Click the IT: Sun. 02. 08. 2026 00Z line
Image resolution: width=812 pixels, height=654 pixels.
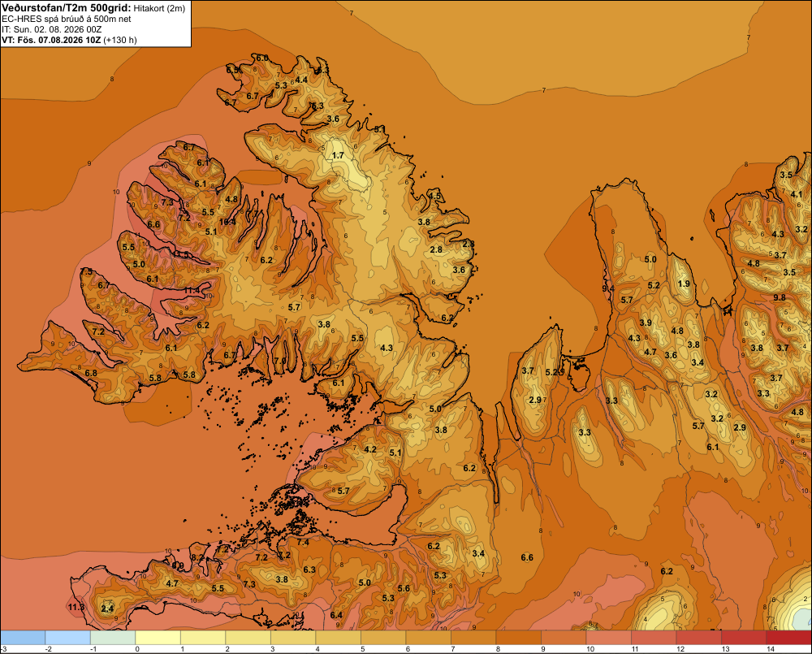(x=59, y=29)
